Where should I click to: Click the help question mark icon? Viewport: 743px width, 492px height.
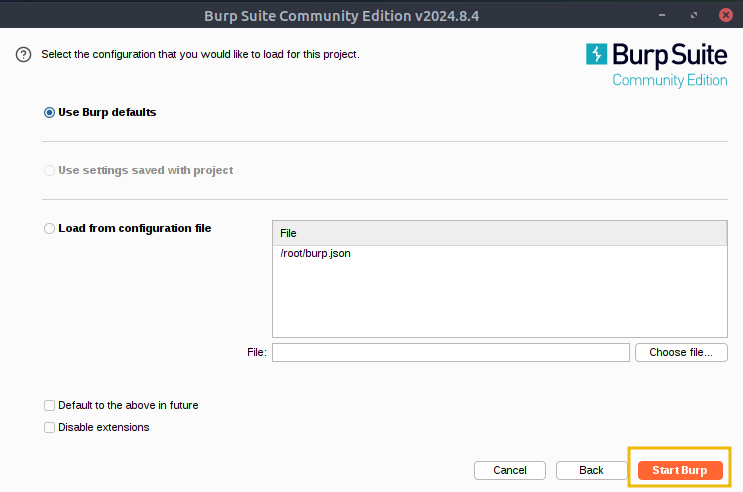[23, 55]
